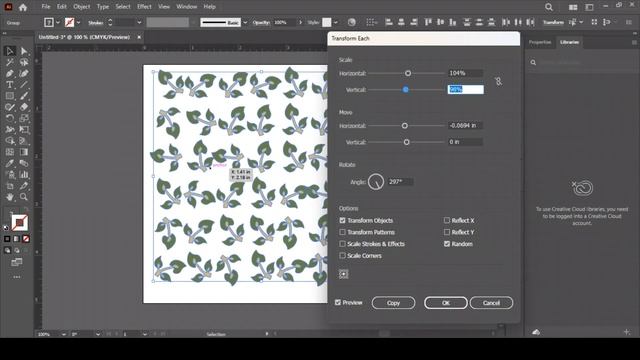Enable Scale Strokes & Effects checkbox
This screenshot has height=360, width=640.
point(342,244)
